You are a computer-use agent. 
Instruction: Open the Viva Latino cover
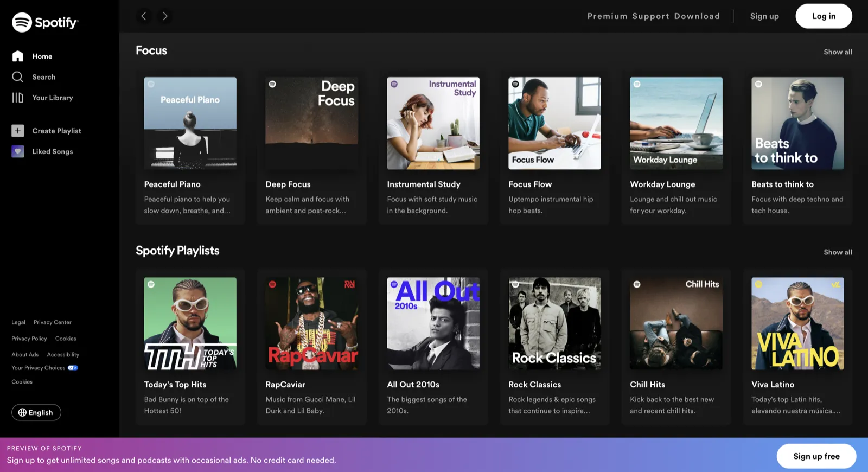coord(798,323)
